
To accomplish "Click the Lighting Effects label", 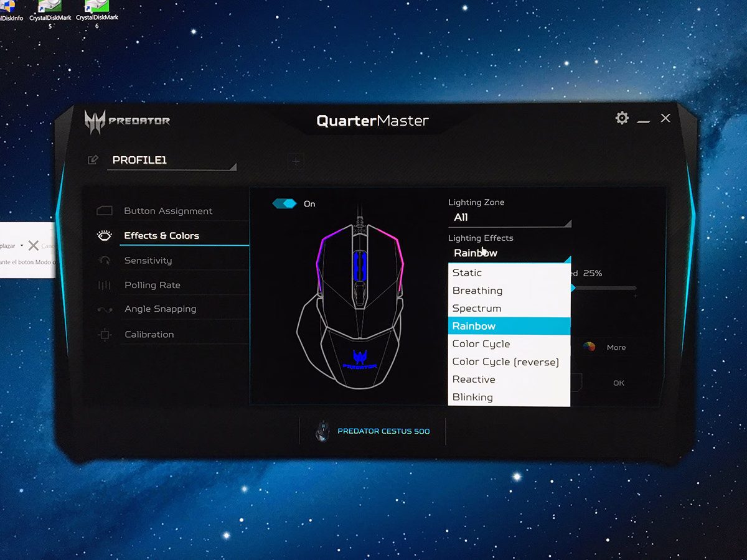I will point(481,238).
